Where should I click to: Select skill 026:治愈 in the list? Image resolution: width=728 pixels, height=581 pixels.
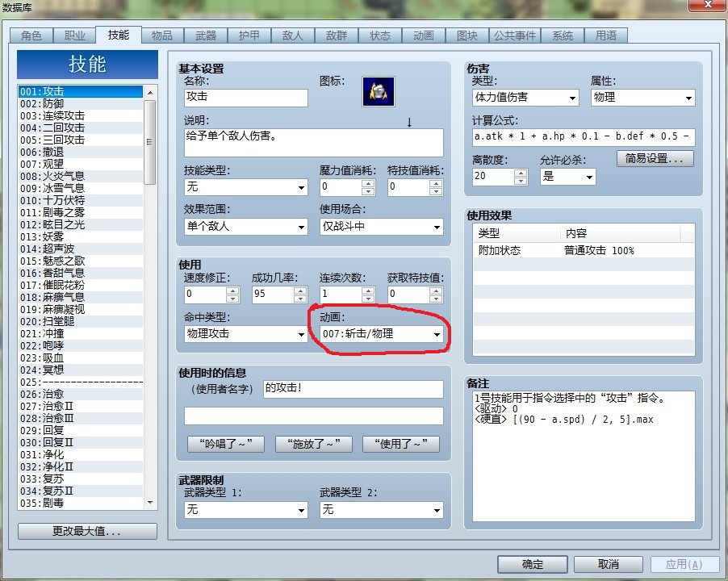[x=81, y=395]
